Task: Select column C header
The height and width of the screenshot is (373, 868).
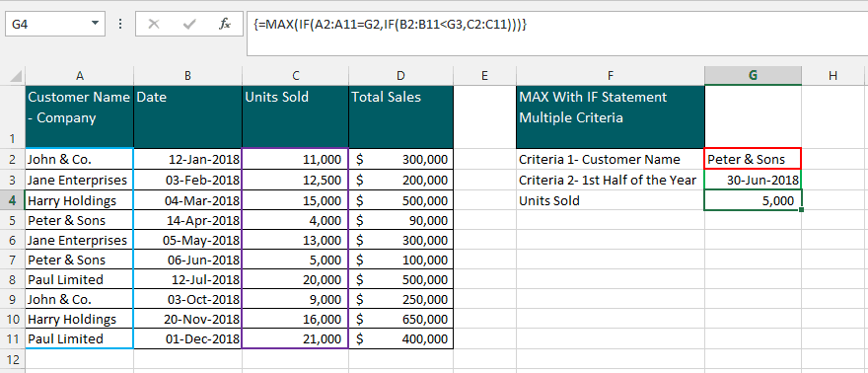Action: 296,76
